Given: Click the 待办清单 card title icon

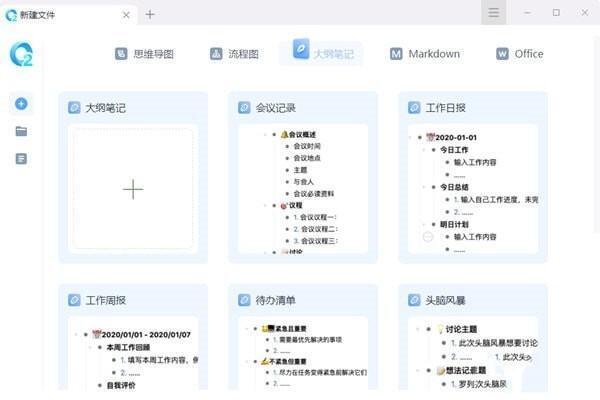Looking at the screenshot, I should 244,300.
